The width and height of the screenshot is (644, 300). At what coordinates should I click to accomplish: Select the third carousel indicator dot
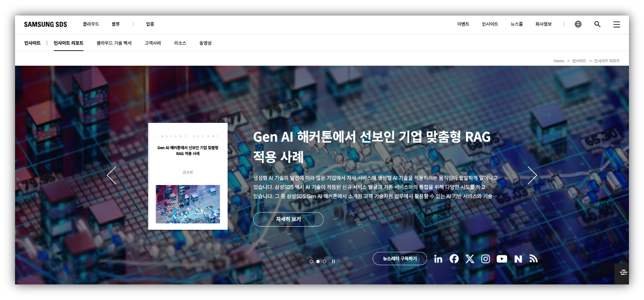tap(325, 261)
